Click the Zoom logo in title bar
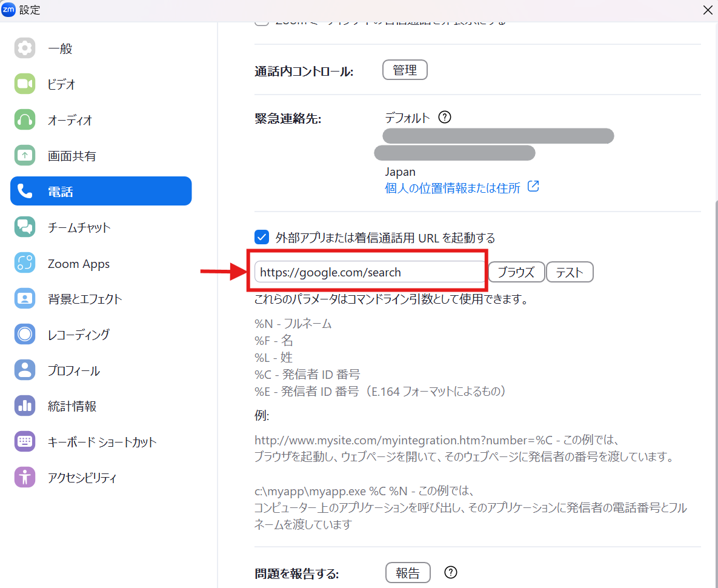Screen dimensions: 718x588 [x=8, y=10]
